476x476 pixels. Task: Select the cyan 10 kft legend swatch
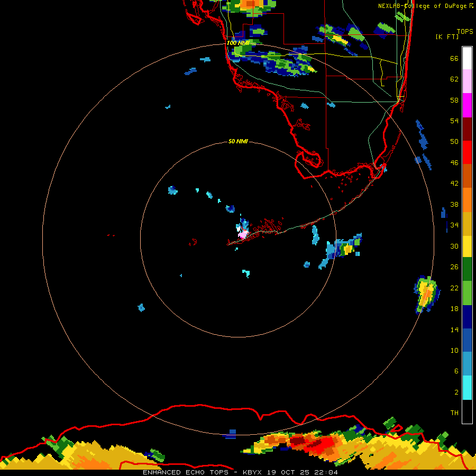[x=467, y=388]
